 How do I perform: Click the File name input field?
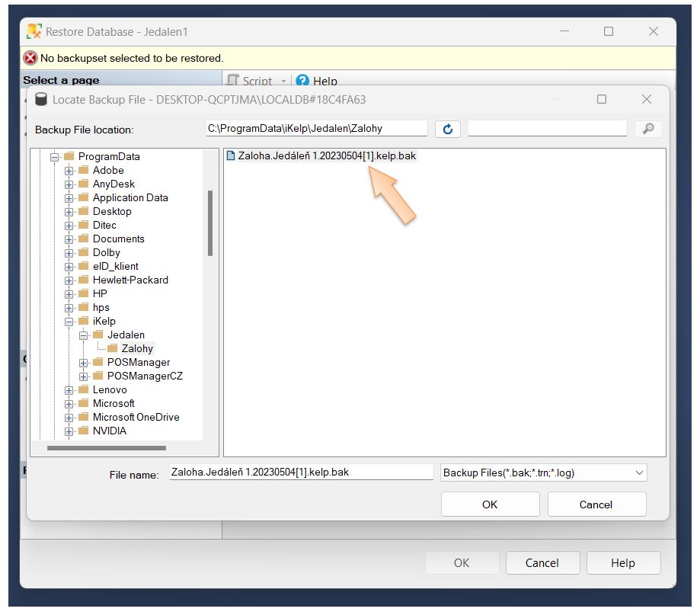click(x=301, y=472)
